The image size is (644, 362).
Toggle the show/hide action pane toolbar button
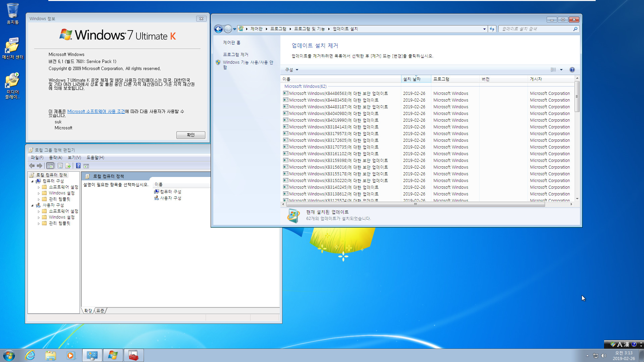pyautogui.click(x=86, y=166)
